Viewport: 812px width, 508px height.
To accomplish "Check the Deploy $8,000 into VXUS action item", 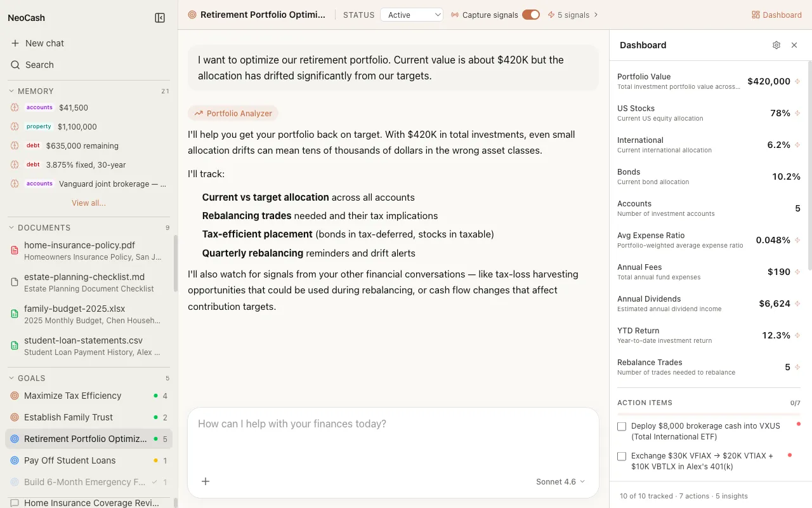I will (x=622, y=426).
